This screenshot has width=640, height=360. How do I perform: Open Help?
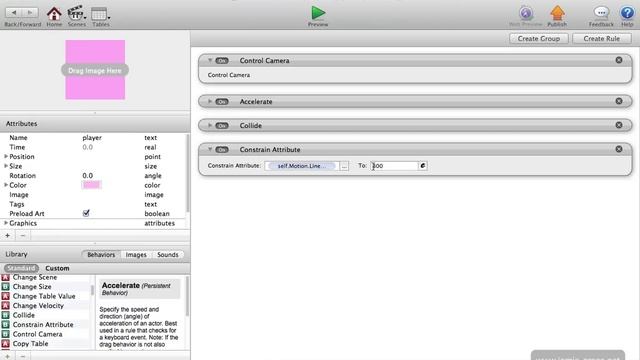[627, 16]
